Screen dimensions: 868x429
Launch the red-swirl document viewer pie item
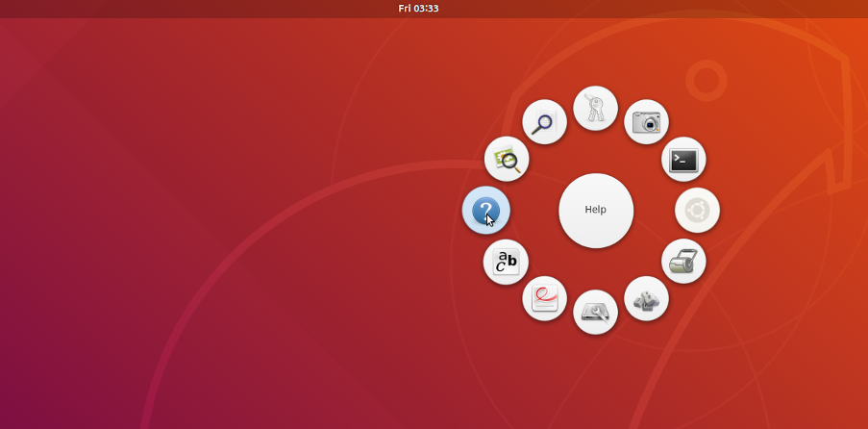tap(544, 299)
